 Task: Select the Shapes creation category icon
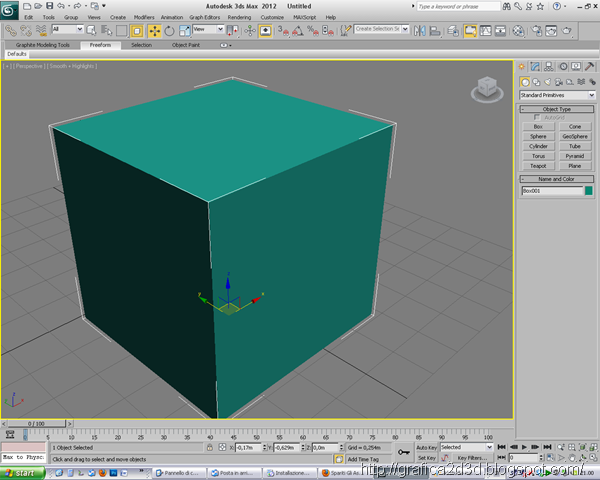(535, 81)
